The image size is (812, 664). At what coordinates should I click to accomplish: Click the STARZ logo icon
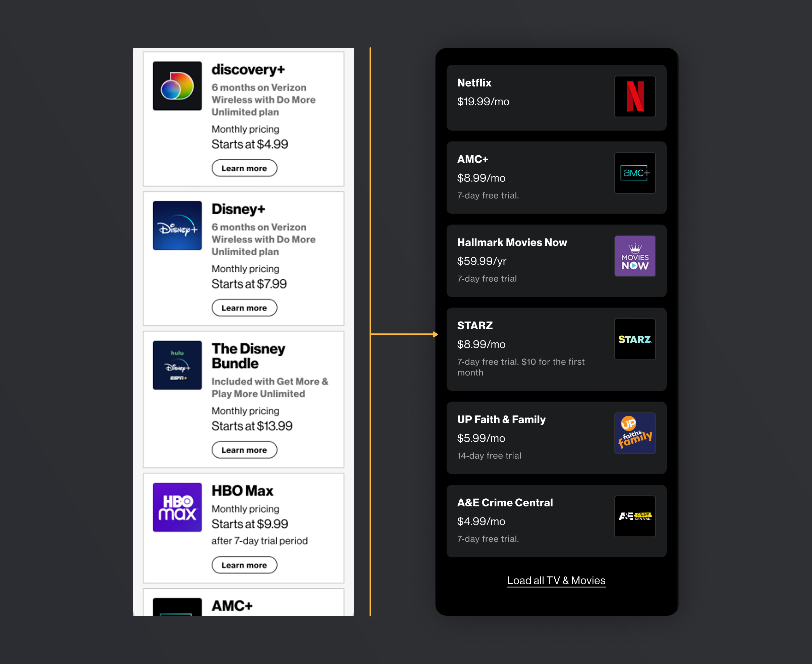635,339
